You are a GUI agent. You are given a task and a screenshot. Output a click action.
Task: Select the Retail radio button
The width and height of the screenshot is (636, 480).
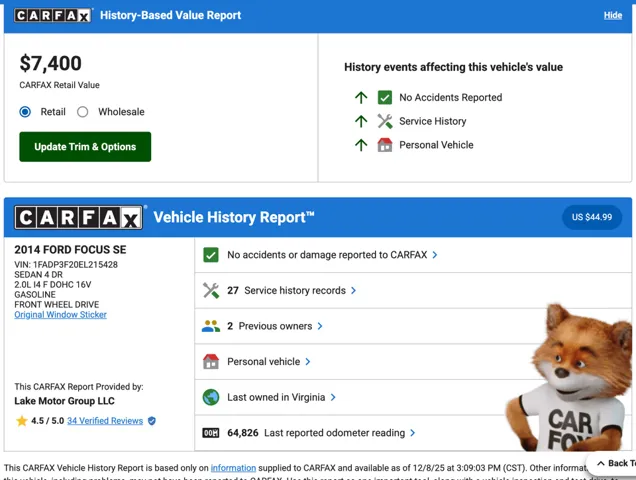pyautogui.click(x=26, y=112)
